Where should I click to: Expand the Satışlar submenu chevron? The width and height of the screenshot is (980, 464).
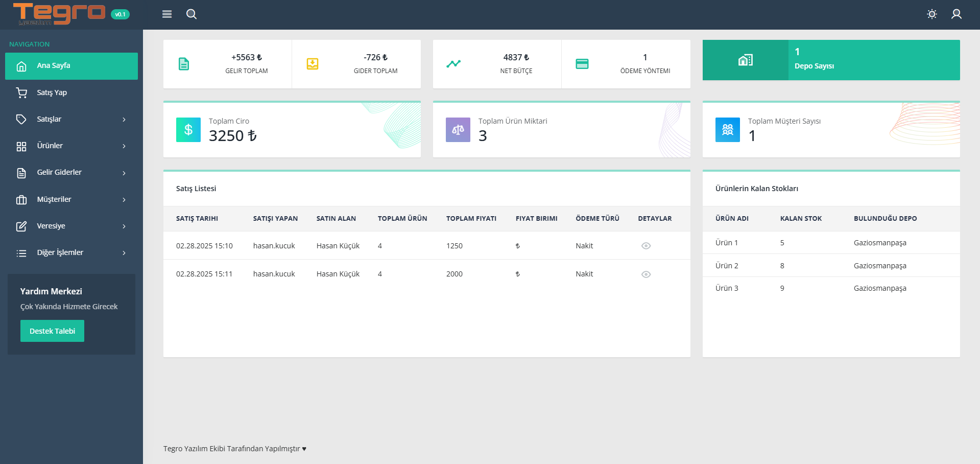point(124,120)
